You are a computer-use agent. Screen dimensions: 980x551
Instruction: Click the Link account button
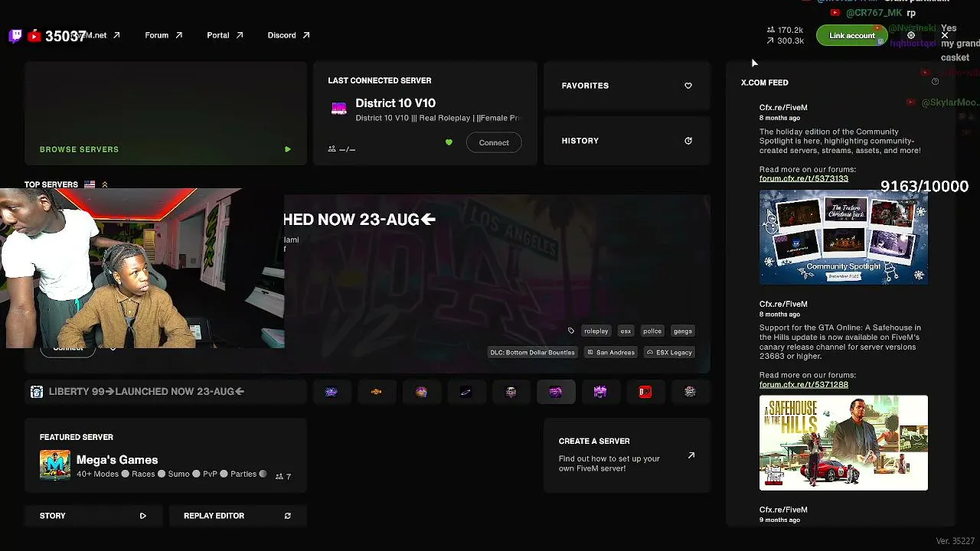[851, 35]
